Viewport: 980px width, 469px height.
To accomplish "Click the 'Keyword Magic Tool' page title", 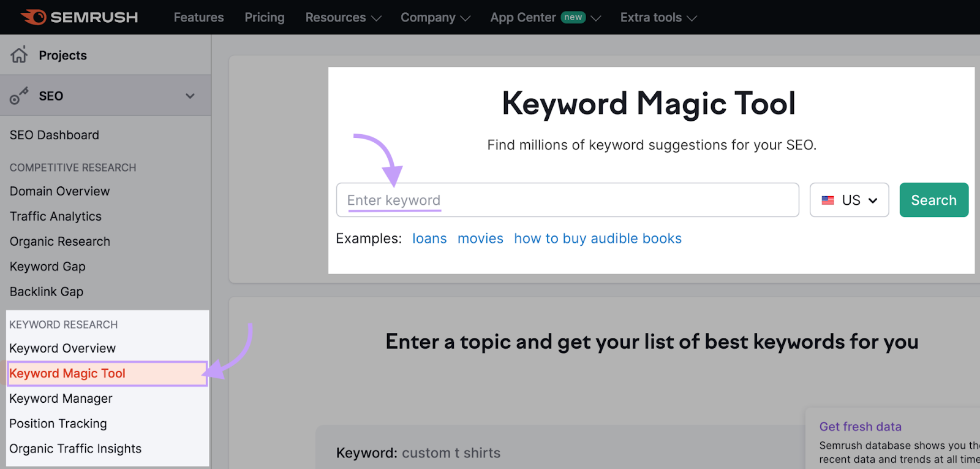I will [649, 103].
